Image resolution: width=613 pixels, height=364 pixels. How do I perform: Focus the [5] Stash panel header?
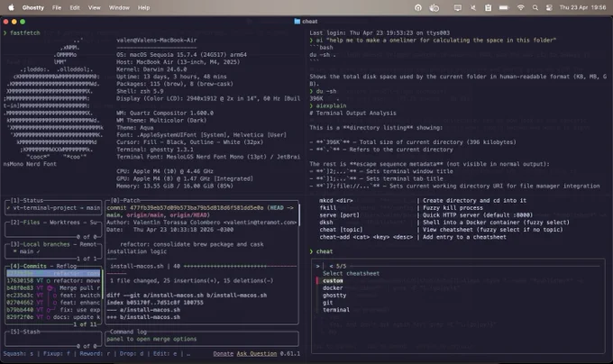[x=25, y=332]
